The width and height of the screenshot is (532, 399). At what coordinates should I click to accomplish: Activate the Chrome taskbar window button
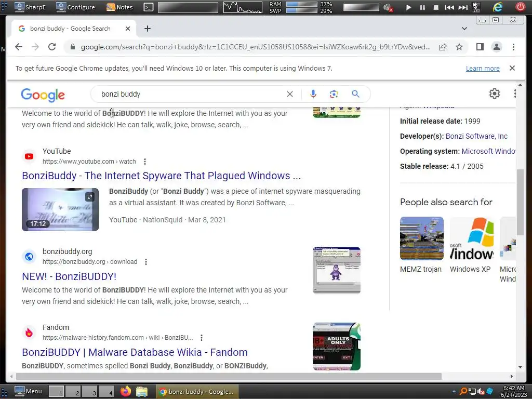[x=197, y=392]
